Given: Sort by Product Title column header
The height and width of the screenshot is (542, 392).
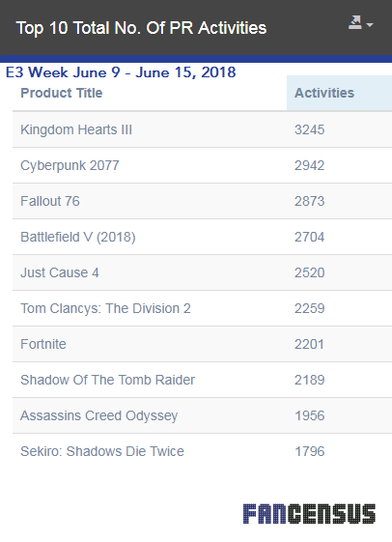Looking at the screenshot, I should click(x=62, y=93).
